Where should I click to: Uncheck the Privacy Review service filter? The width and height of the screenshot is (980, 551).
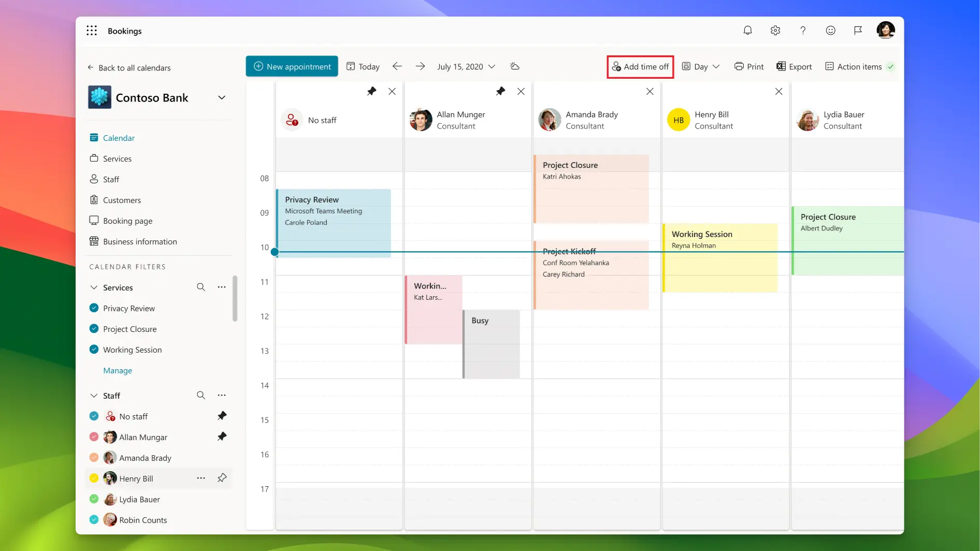[94, 308]
